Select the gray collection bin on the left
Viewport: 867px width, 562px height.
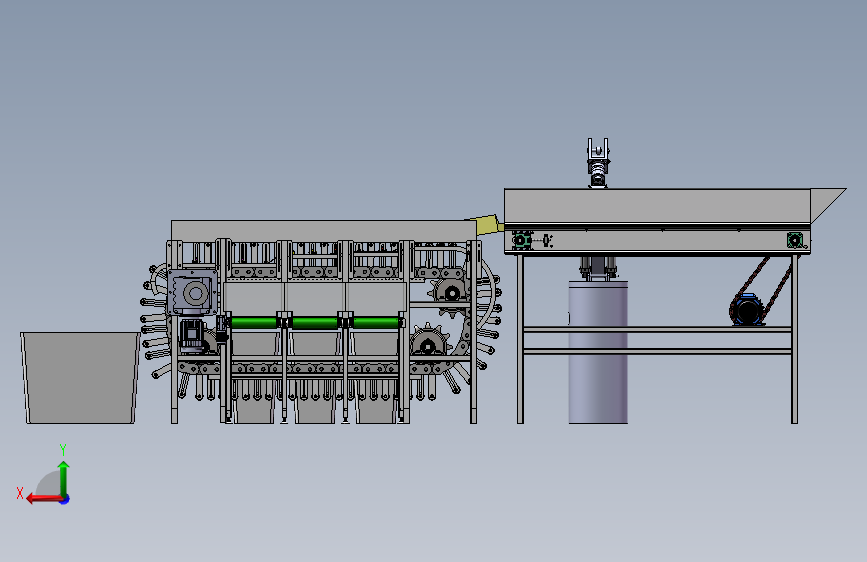click(x=80, y=378)
